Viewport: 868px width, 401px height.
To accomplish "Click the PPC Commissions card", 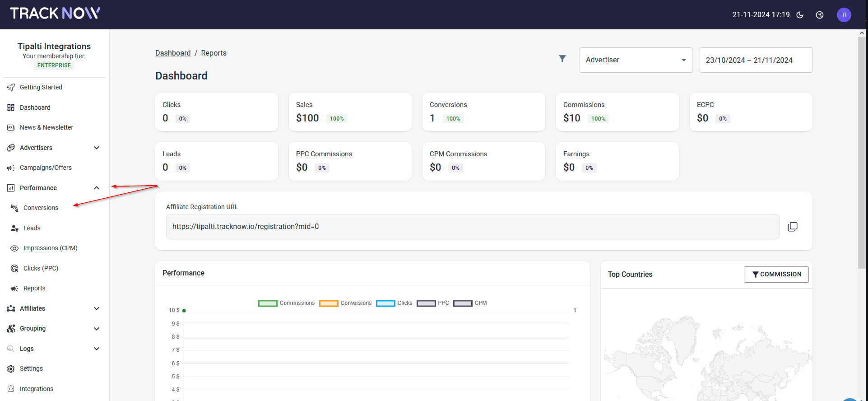I will [x=350, y=161].
